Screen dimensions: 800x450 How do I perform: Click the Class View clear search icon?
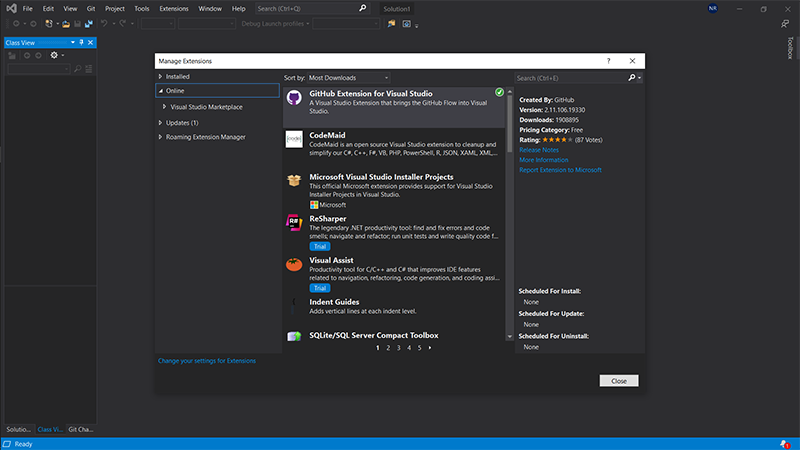[x=89, y=69]
